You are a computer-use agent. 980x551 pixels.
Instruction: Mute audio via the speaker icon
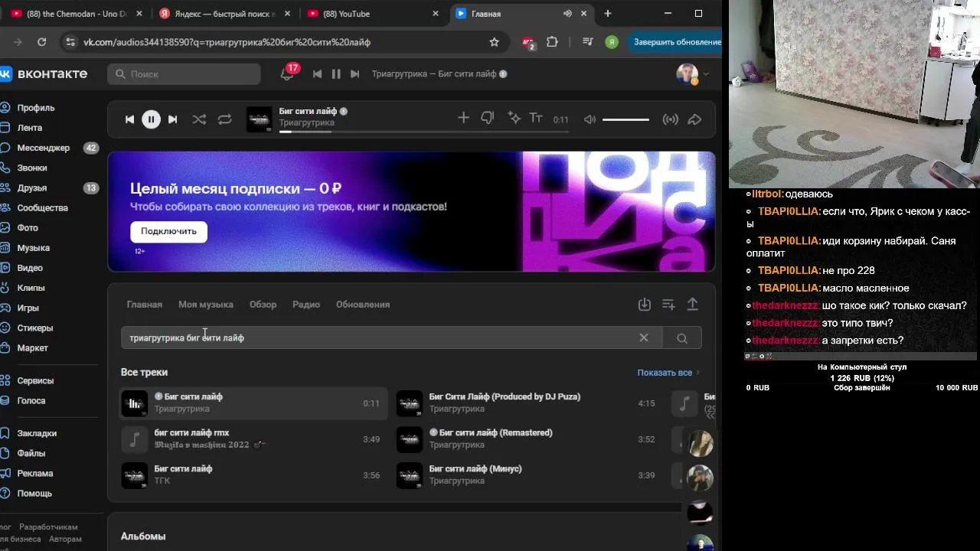590,119
